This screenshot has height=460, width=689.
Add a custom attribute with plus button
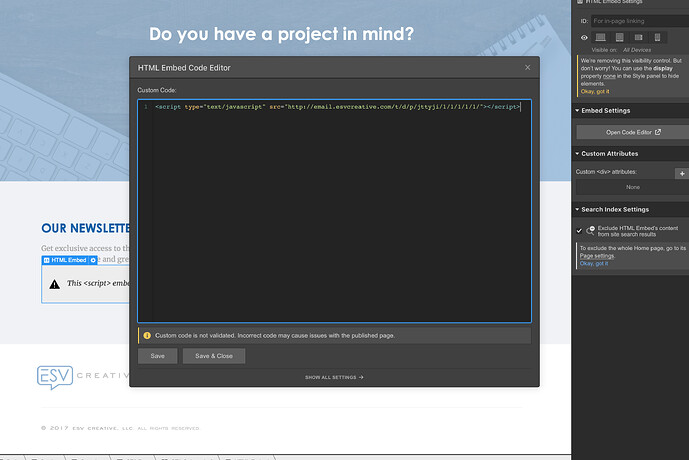(x=682, y=174)
